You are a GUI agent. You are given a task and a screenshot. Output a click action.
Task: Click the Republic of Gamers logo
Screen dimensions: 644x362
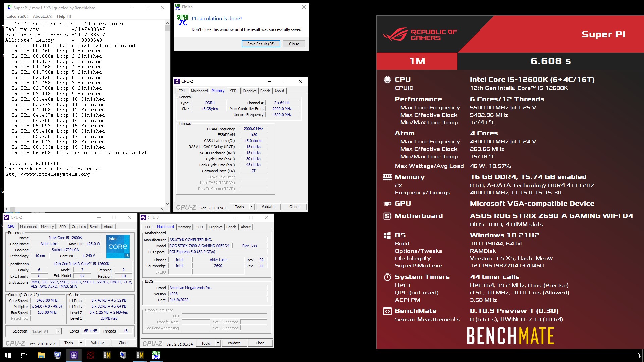point(420,35)
